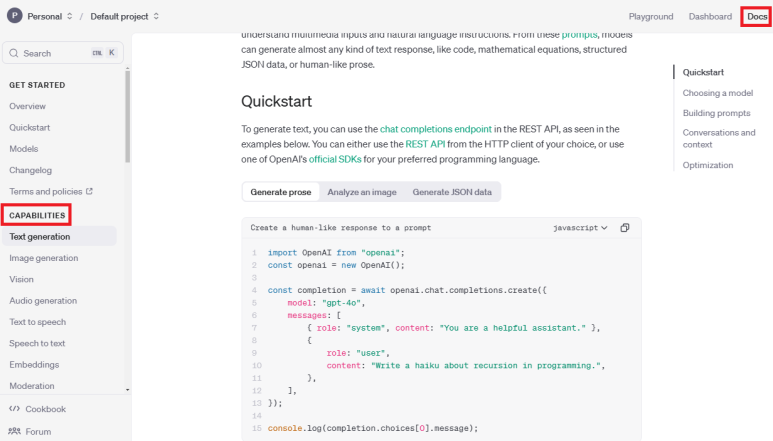Open the Dashboard top navigation link
The image size is (773, 441).
point(710,16)
